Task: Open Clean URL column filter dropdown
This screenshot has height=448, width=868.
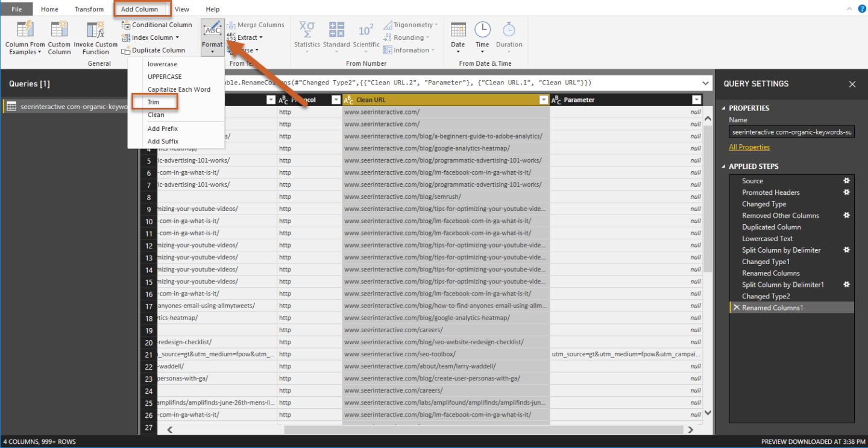Action: (543, 100)
